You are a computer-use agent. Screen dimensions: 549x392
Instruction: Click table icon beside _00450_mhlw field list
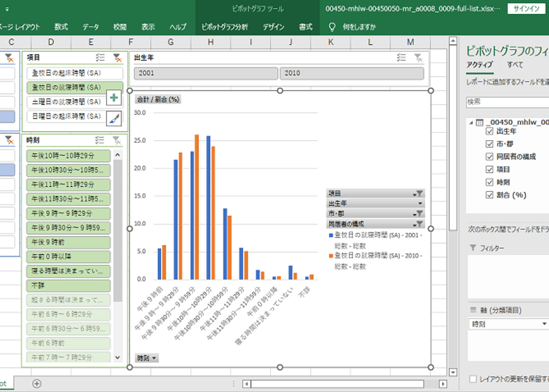pyautogui.click(x=479, y=122)
